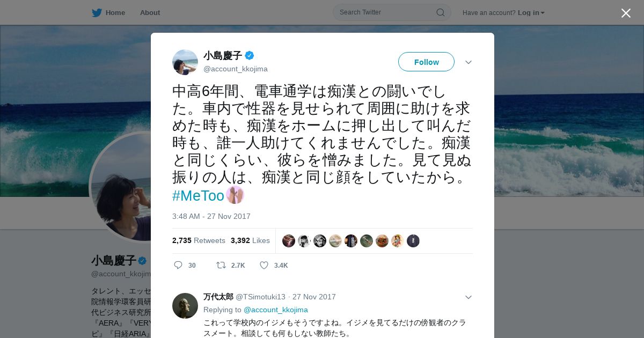Expand the tweet options chevron next to Follow
Viewport: 644px width, 338px height.
468,62
